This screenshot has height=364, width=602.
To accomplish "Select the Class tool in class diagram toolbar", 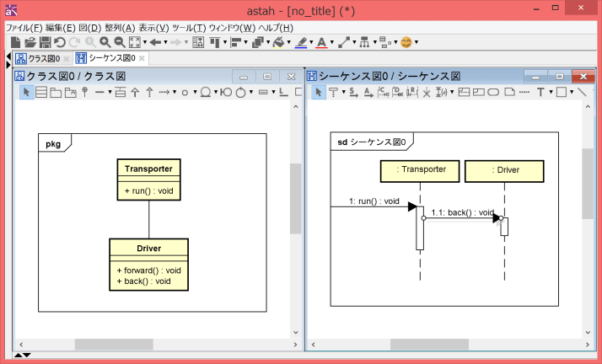I will (40, 92).
